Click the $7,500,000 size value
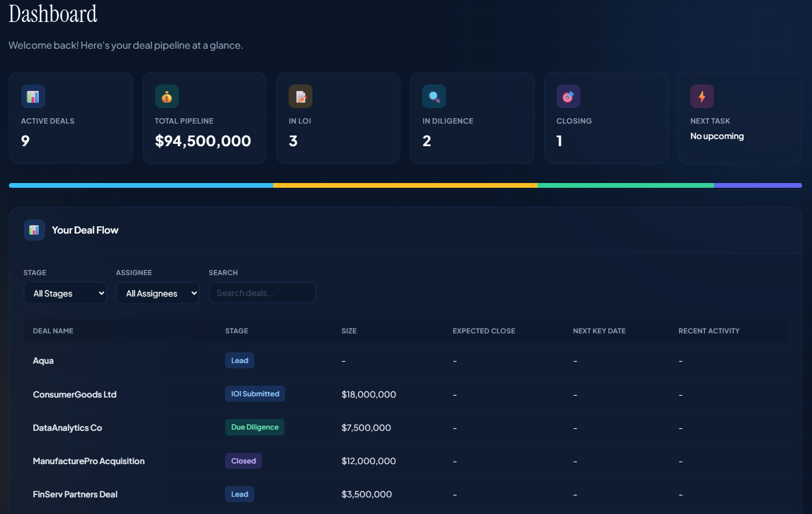Image resolution: width=812 pixels, height=514 pixels. pyautogui.click(x=366, y=428)
